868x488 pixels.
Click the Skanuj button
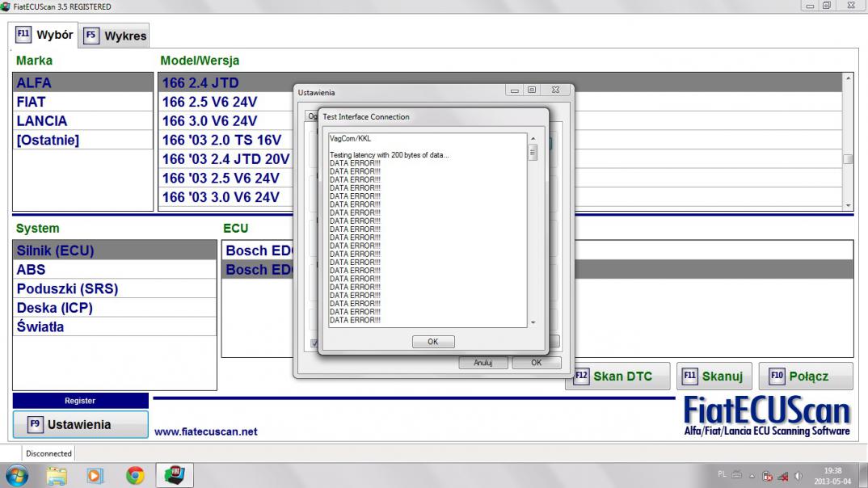(714, 377)
